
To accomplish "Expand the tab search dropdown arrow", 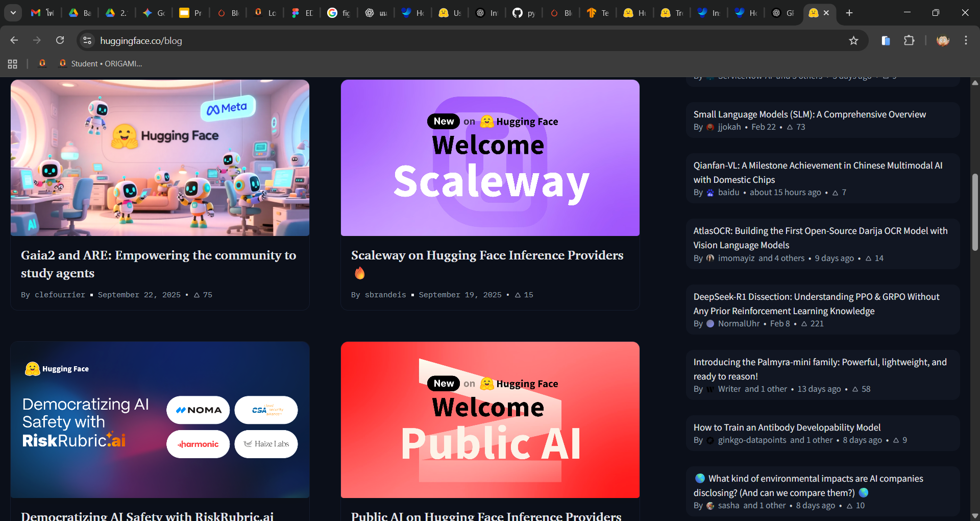I will [13, 13].
